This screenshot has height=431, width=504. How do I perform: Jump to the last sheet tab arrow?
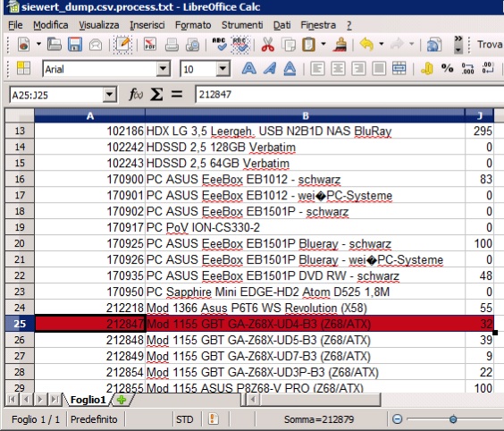pyautogui.click(x=55, y=400)
